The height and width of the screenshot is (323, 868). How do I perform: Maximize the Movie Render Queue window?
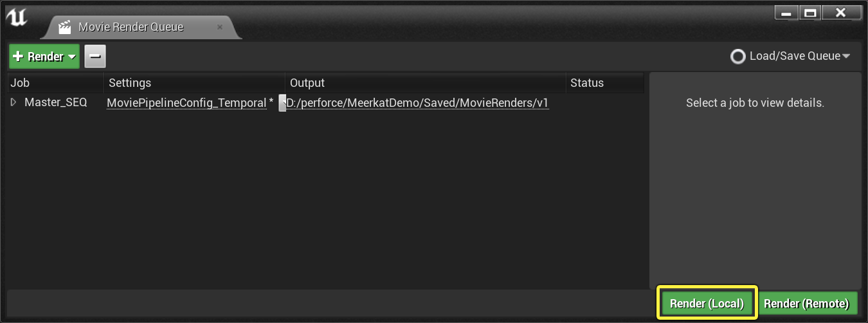(810, 12)
